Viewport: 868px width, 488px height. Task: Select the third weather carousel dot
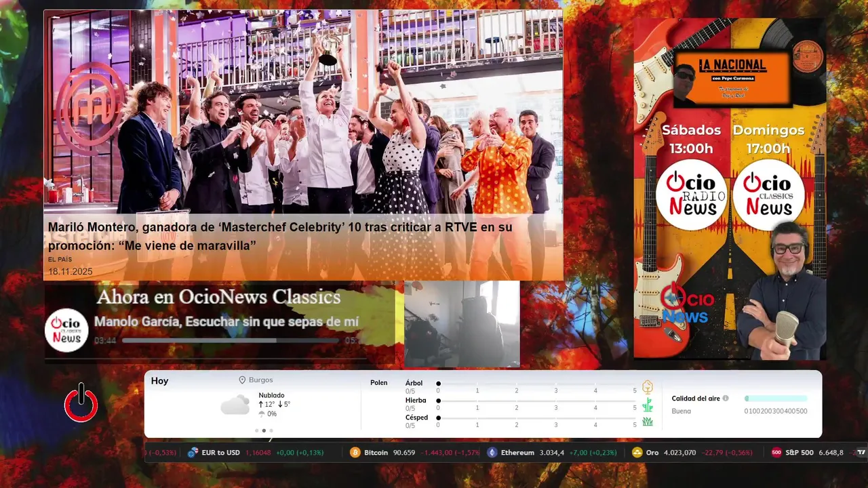click(x=271, y=430)
